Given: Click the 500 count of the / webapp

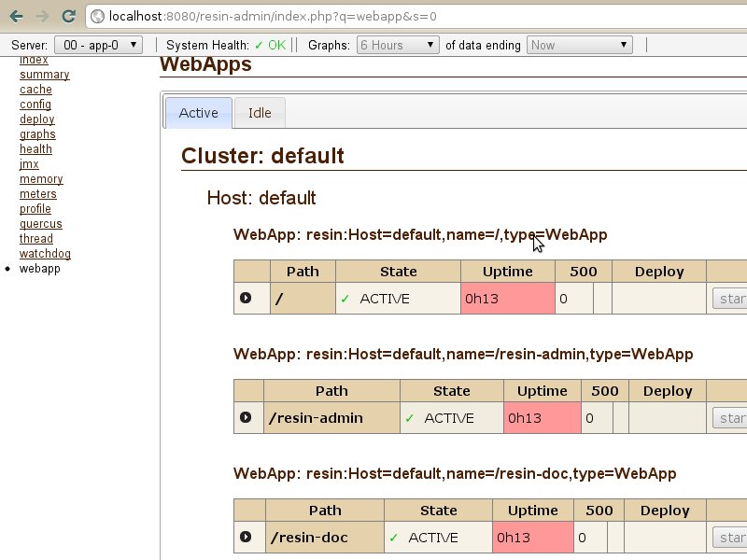Looking at the screenshot, I should pyautogui.click(x=574, y=299).
